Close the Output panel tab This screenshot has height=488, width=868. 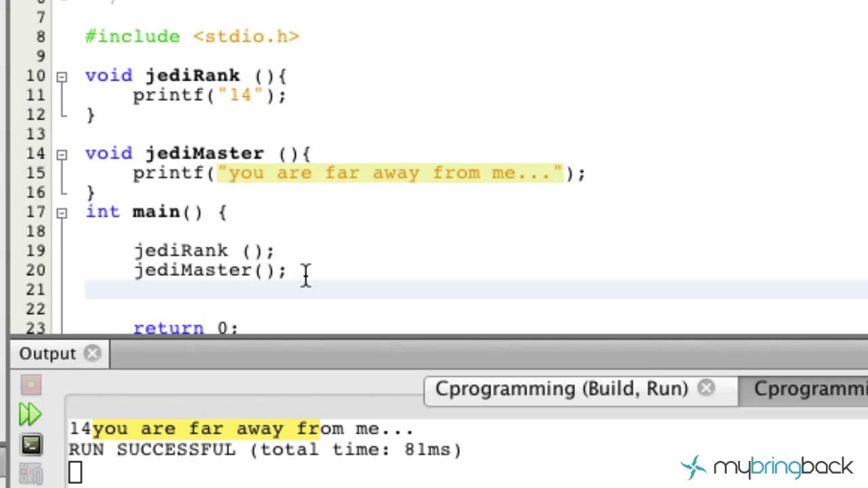(93, 353)
